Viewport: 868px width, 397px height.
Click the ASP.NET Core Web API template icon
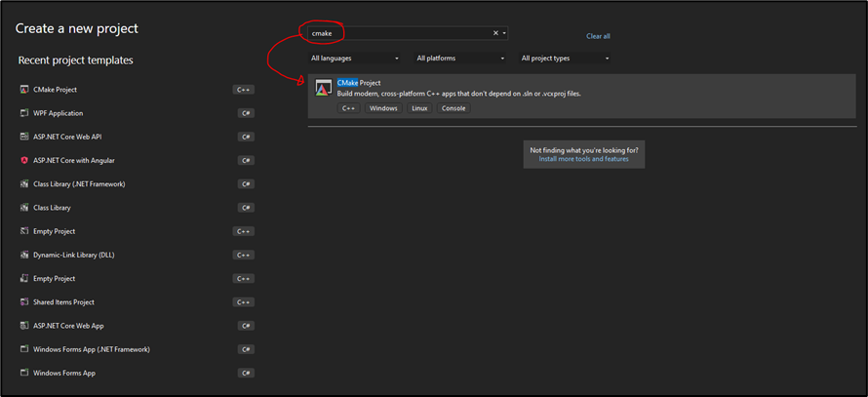(x=23, y=137)
